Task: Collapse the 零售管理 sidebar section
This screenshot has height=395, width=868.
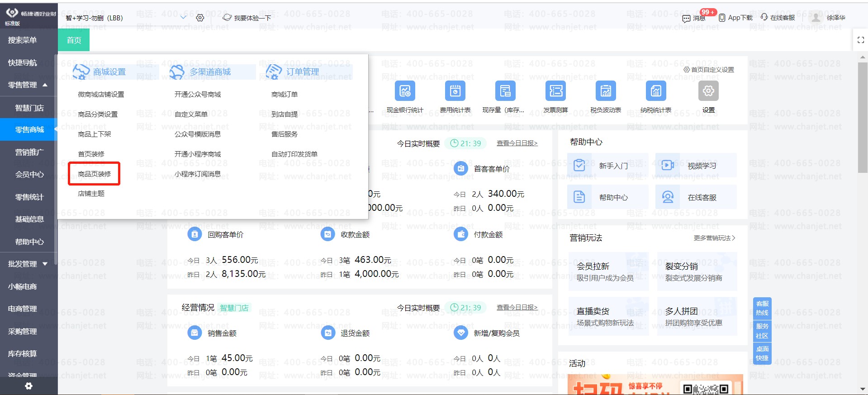Action: [45, 85]
